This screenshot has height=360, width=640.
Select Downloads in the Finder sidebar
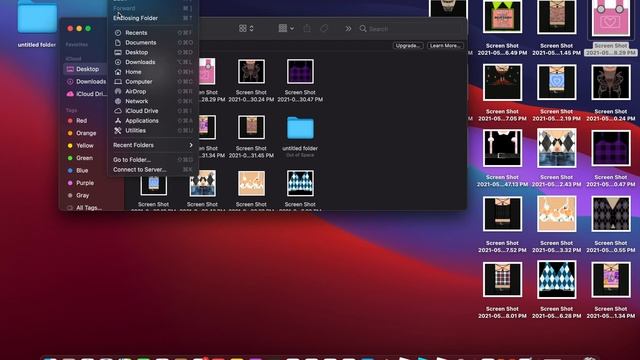pyautogui.click(x=85, y=82)
